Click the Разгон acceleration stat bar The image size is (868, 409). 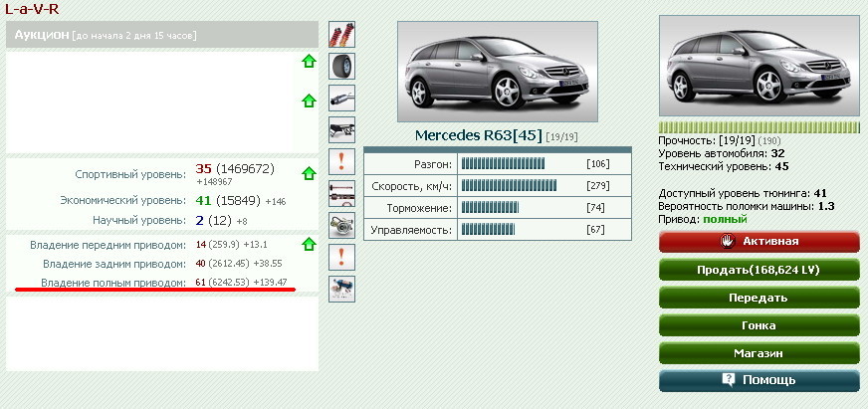[504, 163]
